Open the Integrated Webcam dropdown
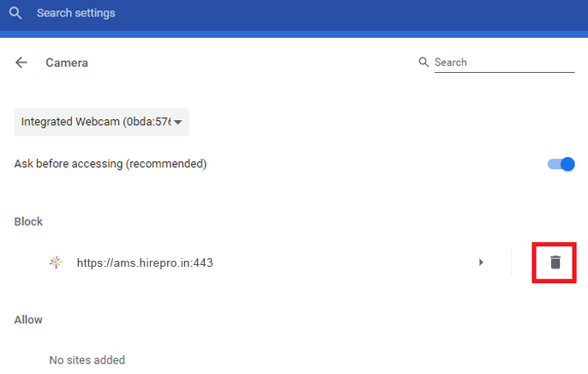Screen dimensions: 588x374 101,122
